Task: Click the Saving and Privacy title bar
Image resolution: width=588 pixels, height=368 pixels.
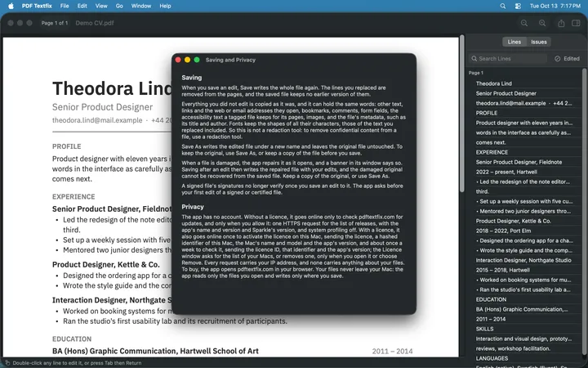Action: coord(294,60)
